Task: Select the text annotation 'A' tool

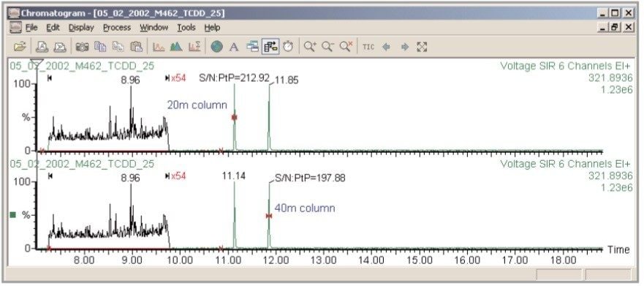Action: pyautogui.click(x=234, y=47)
